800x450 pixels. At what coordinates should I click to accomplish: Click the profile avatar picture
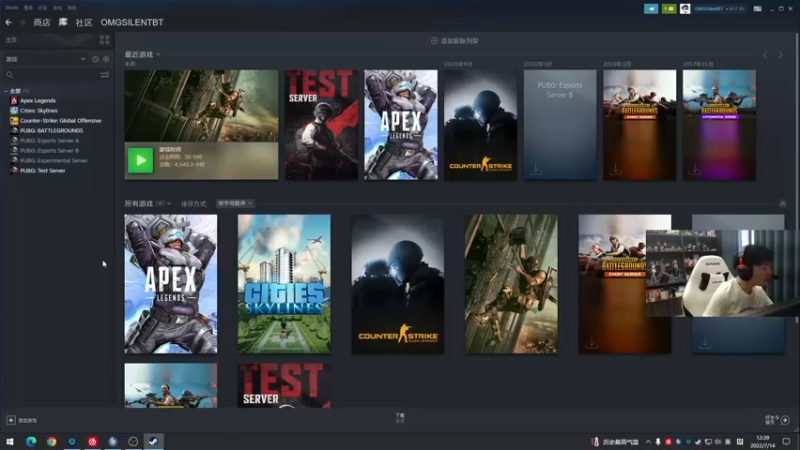685,9
